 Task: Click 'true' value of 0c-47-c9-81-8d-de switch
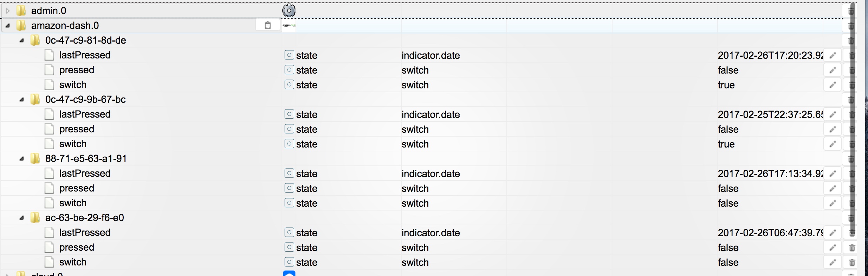(x=726, y=85)
